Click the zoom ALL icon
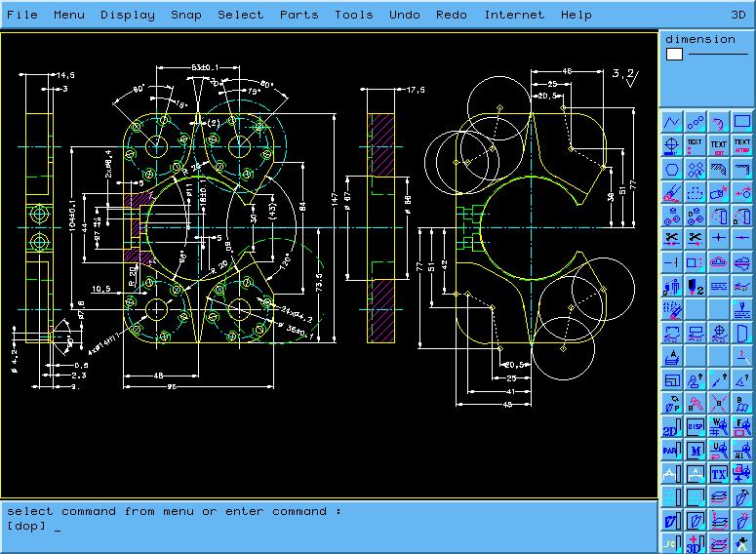Viewport: 756px width, 554px height. coord(742,451)
